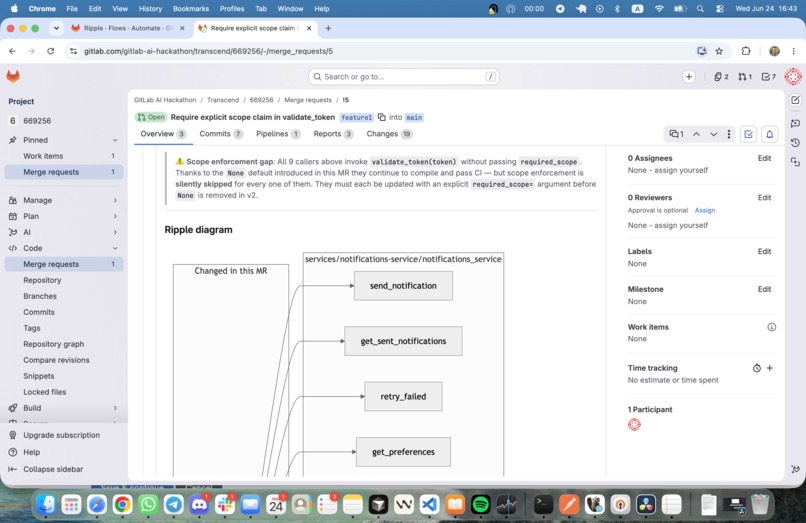Expand the Build section
Screen dimensions: 806x523
[115, 408]
